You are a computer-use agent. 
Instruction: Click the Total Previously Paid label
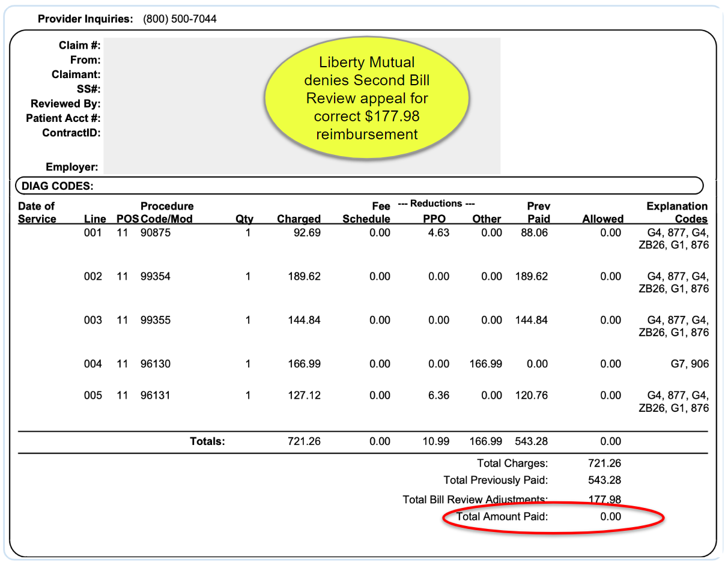(496, 480)
